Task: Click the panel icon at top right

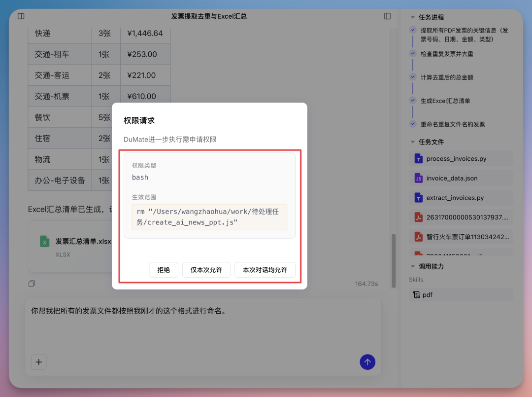Action: (387, 16)
